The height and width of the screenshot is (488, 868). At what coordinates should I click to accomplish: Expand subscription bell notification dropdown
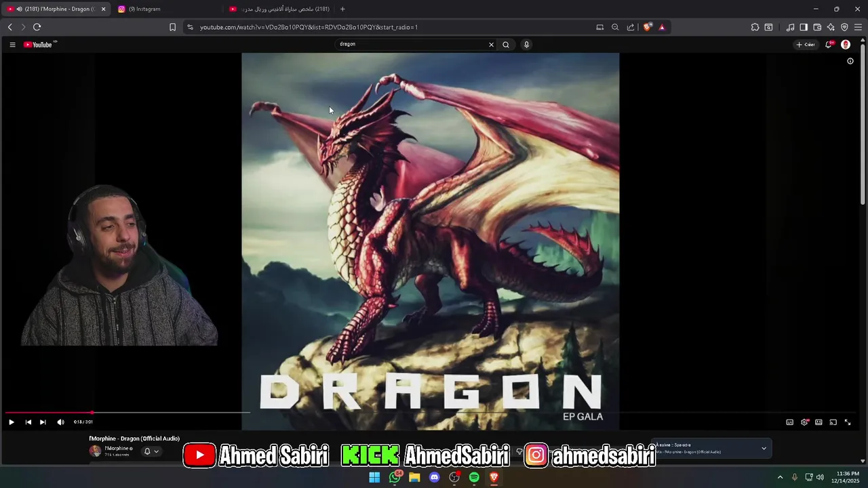pyautogui.click(x=151, y=451)
